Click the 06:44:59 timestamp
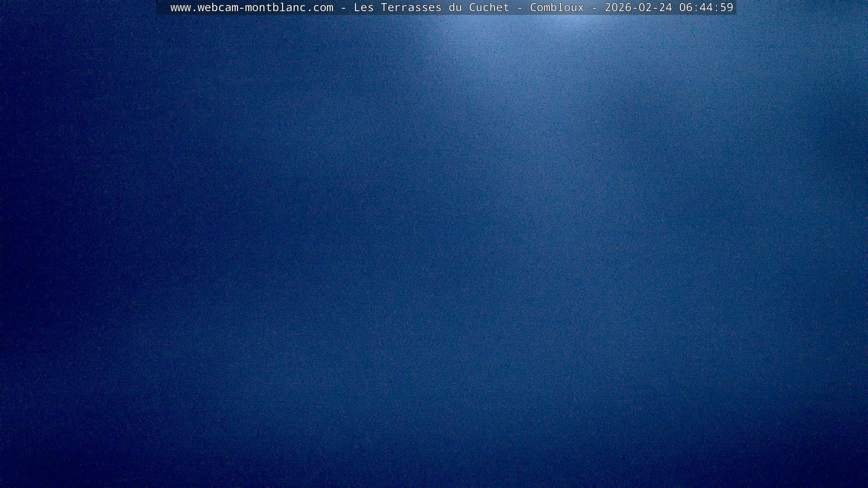The image size is (868, 488). pos(706,7)
